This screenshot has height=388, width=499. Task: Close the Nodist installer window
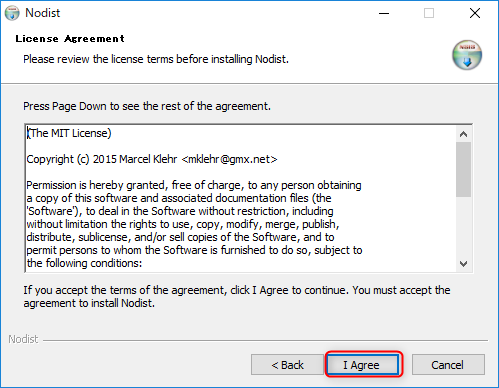pos(474,13)
